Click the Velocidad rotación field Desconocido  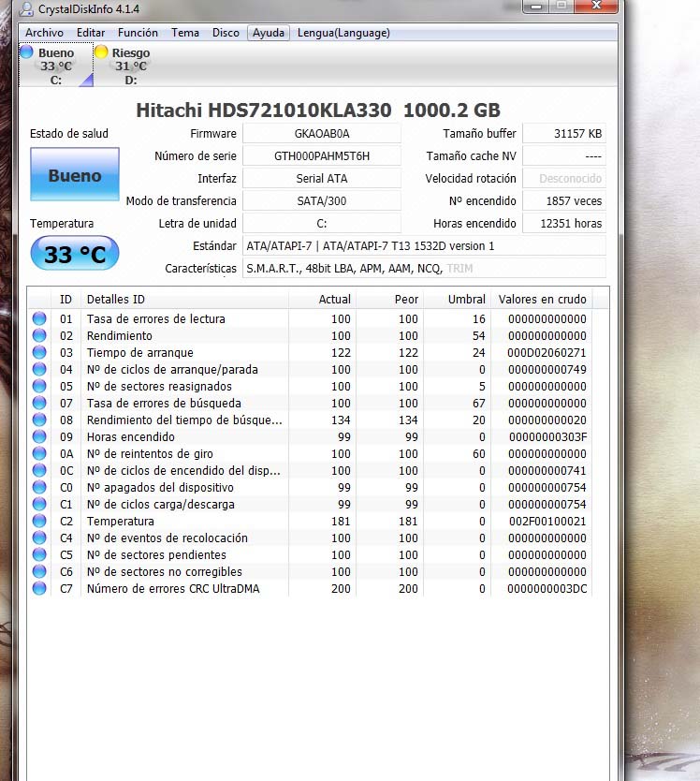pos(564,178)
